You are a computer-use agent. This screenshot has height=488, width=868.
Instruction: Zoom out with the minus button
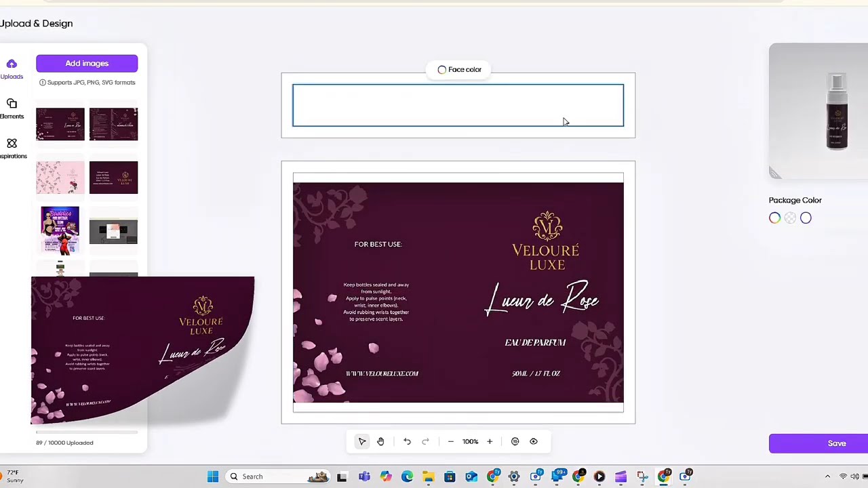[450, 441]
